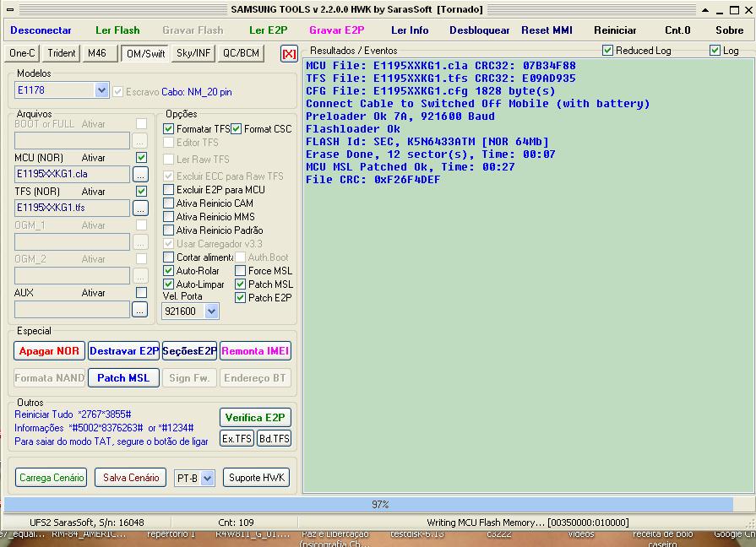
Task: Toggle the Patch MSL checkbox
Action: pyautogui.click(x=240, y=284)
